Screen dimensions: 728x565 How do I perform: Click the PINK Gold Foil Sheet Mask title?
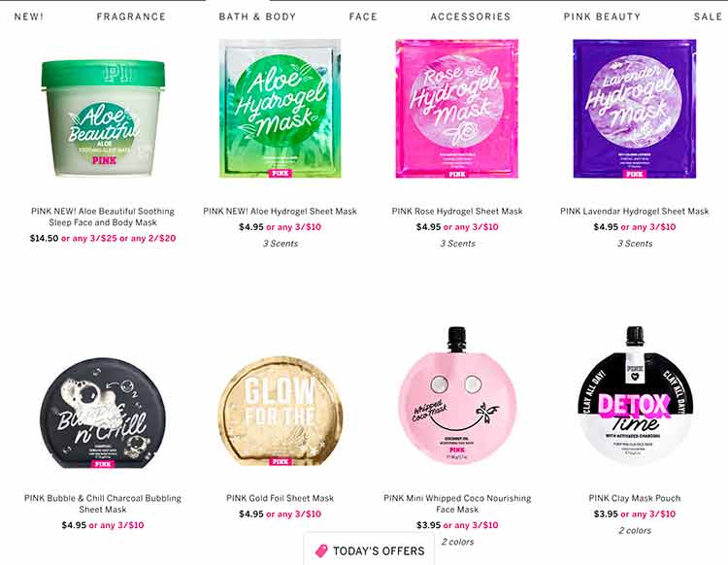pos(280,498)
